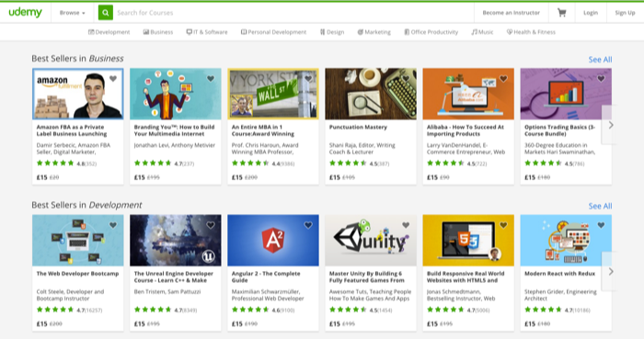This screenshot has height=339, width=644.
Task: Open Unity logo course thumbnail
Action: pos(371,240)
